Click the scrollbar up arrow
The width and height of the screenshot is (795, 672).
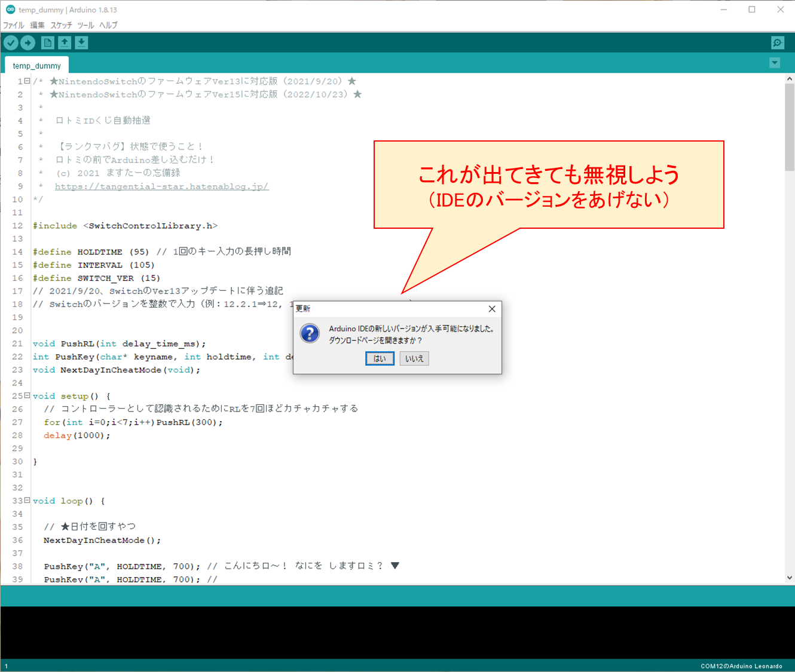[790, 78]
